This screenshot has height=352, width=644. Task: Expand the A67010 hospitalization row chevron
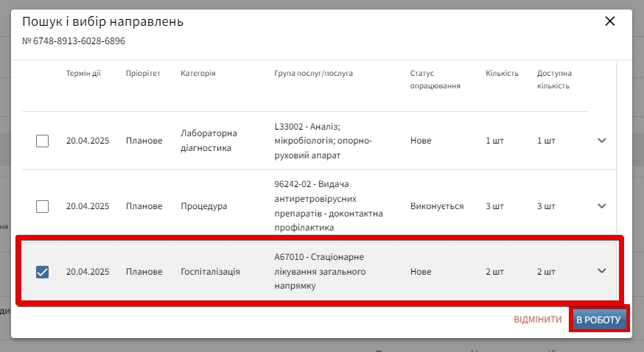pyautogui.click(x=601, y=271)
